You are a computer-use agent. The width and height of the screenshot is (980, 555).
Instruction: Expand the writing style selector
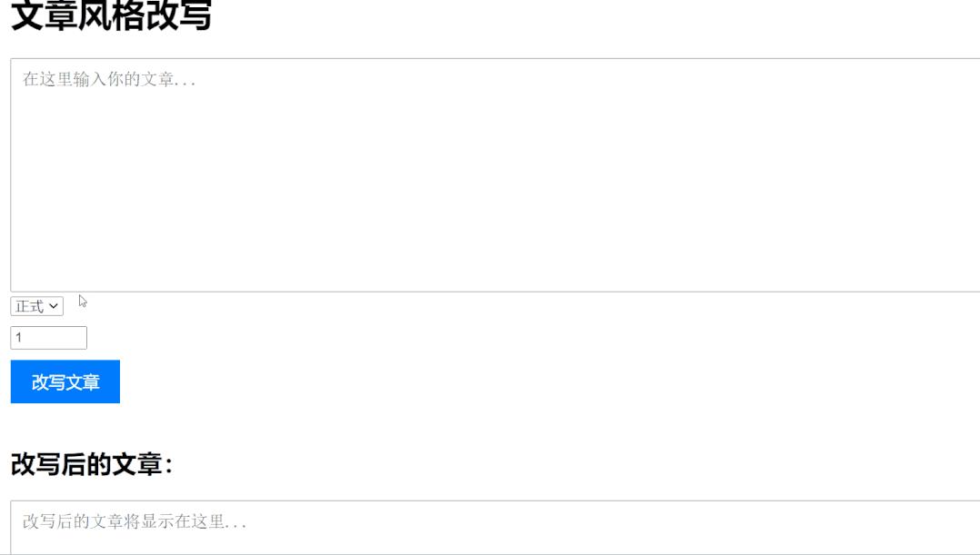pos(37,307)
